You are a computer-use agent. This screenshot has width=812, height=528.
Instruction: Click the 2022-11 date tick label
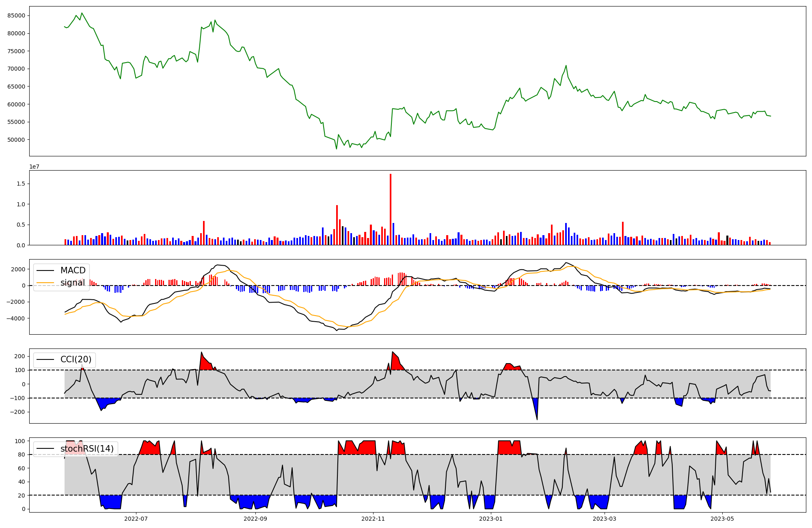click(x=373, y=519)
